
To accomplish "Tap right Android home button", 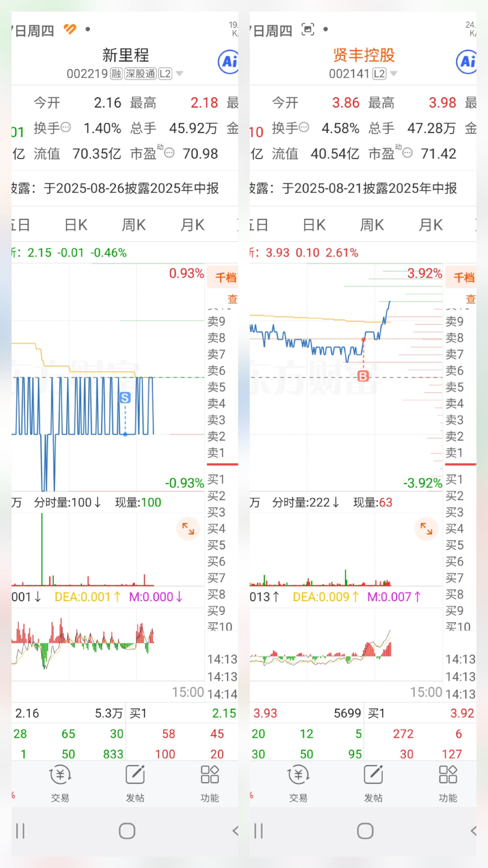I will [365, 831].
